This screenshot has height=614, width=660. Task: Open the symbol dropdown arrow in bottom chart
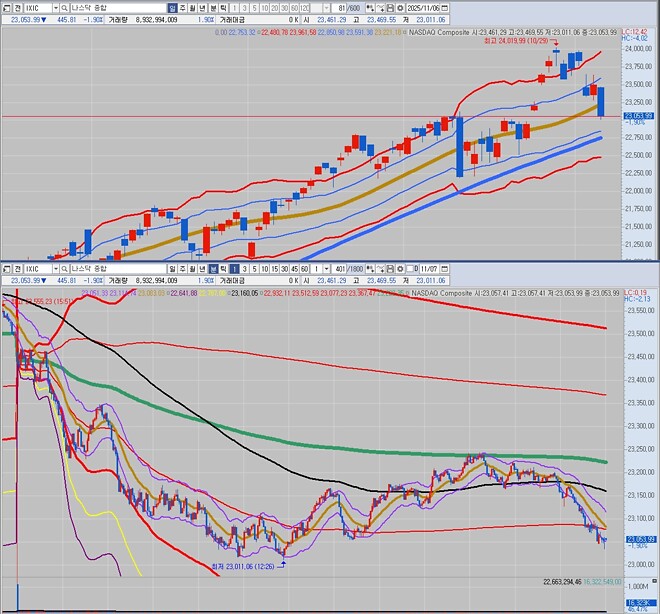[x=56, y=269]
